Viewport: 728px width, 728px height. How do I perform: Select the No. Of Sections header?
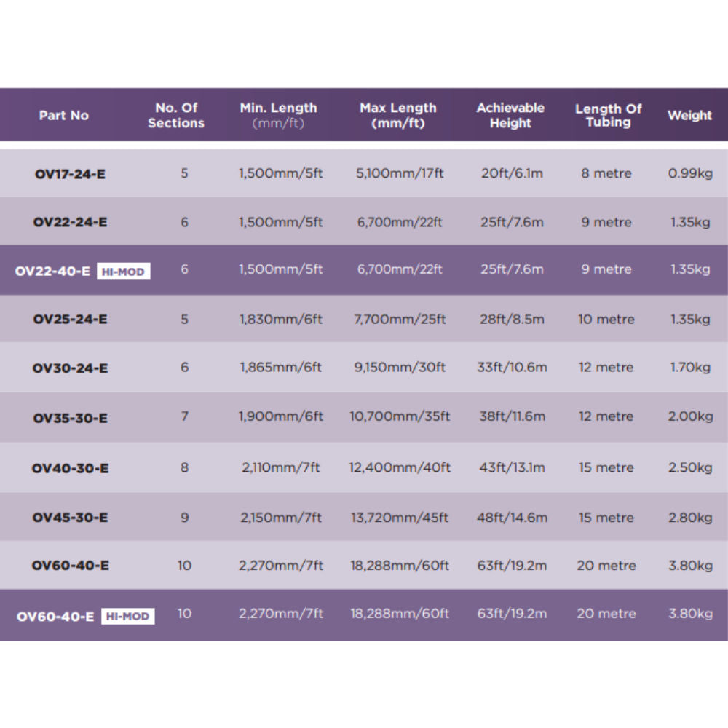(x=176, y=115)
